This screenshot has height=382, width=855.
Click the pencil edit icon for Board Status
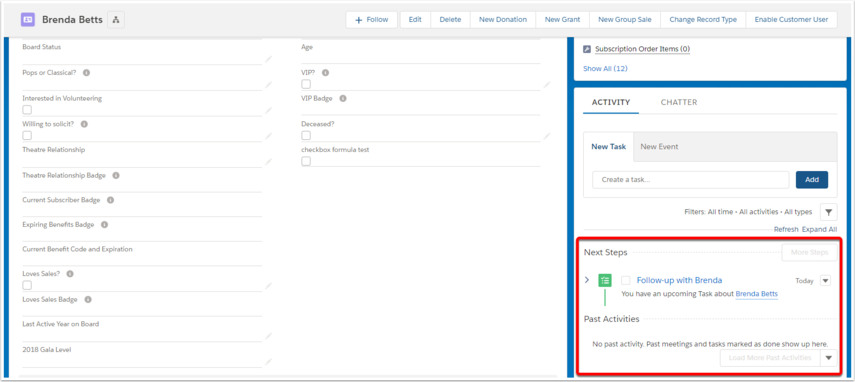(268, 58)
